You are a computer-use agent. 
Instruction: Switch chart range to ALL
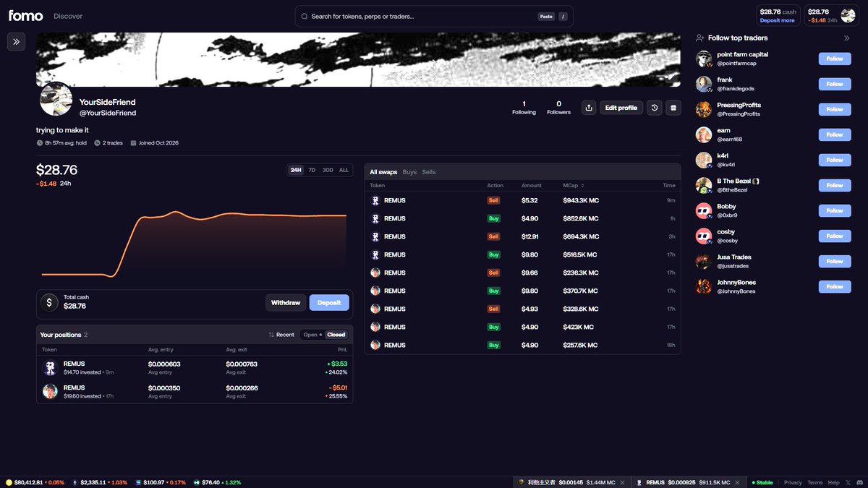(344, 171)
